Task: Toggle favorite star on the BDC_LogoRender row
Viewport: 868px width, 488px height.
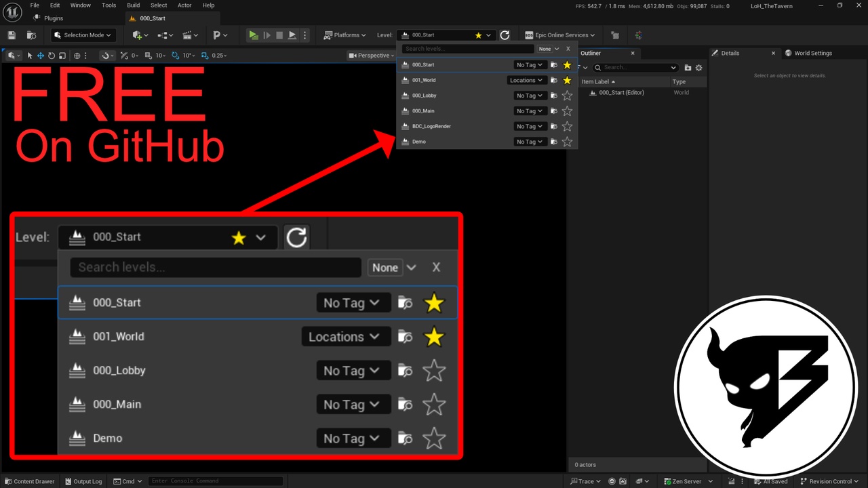Action: point(568,127)
